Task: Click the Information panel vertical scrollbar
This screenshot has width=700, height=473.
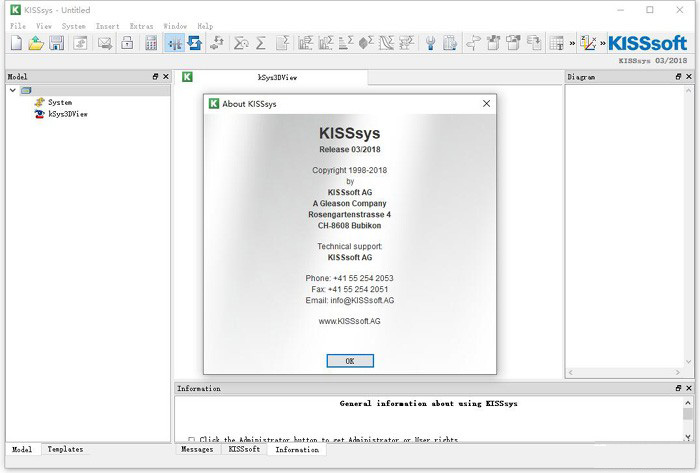Action: click(x=688, y=420)
